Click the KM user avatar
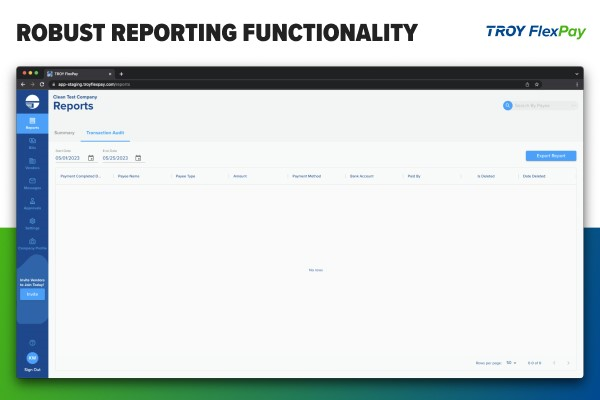The height and width of the screenshot is (400, 600). 32,358
